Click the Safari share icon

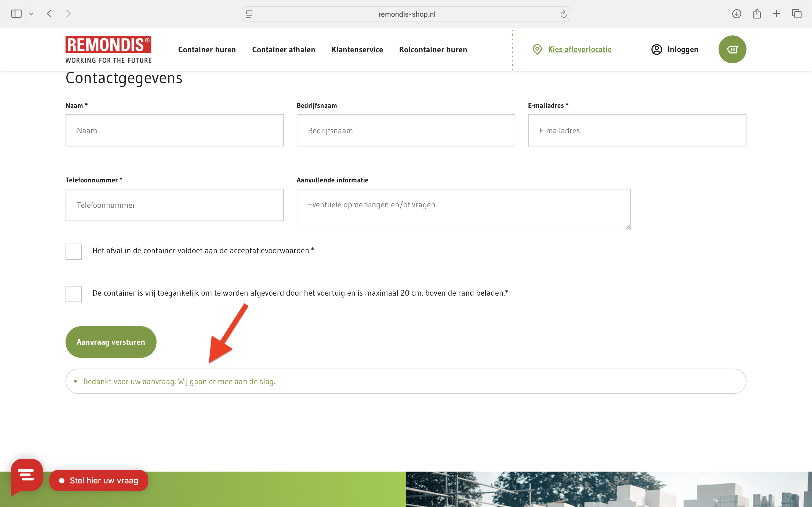(x=756, y=14)
